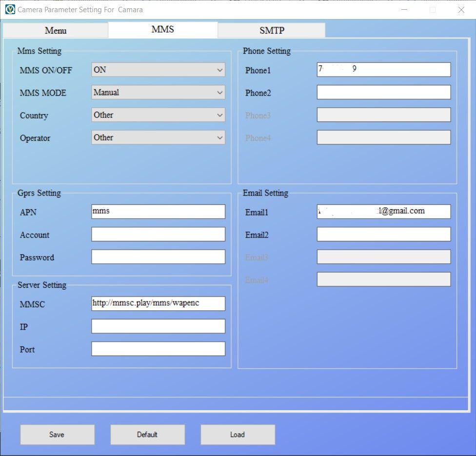Open the SMTP tab
Image resolution: width=476 pixels, height=456 pixels.
(x=272, y=30)
